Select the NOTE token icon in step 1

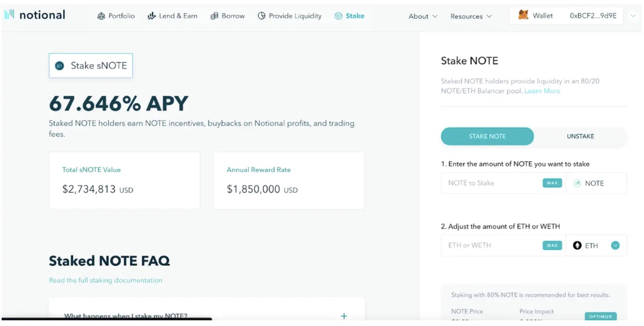click(x=577, y=183)
